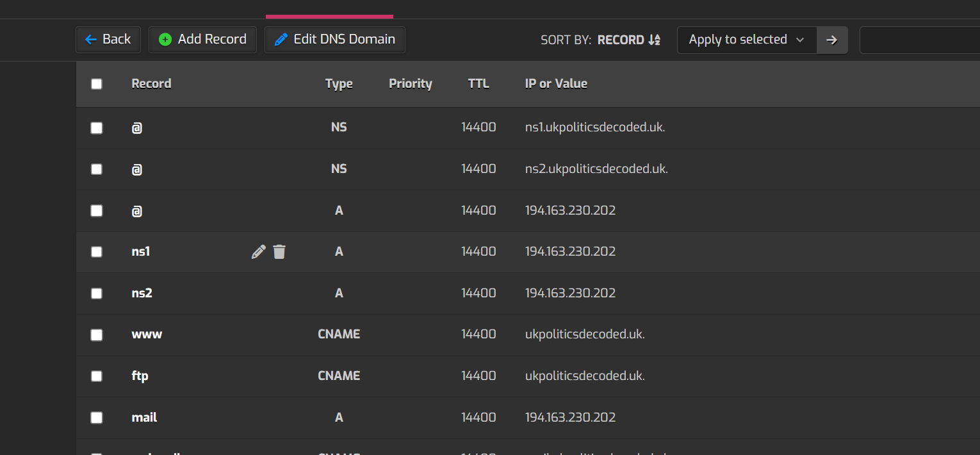Click the trash delete icon for ns1 record
Screen dimensions: 980x455
[279, 252]
